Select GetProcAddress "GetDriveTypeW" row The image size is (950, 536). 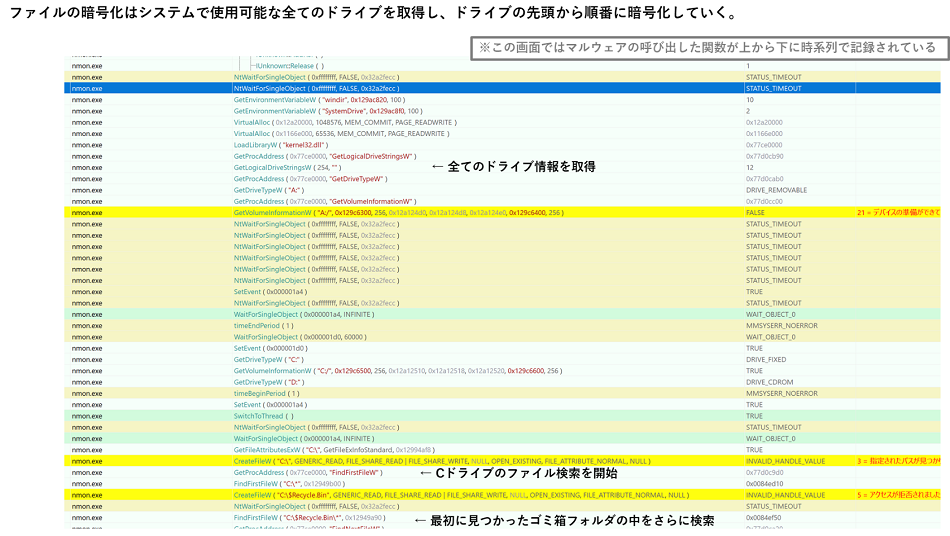[x=502, y=179]
